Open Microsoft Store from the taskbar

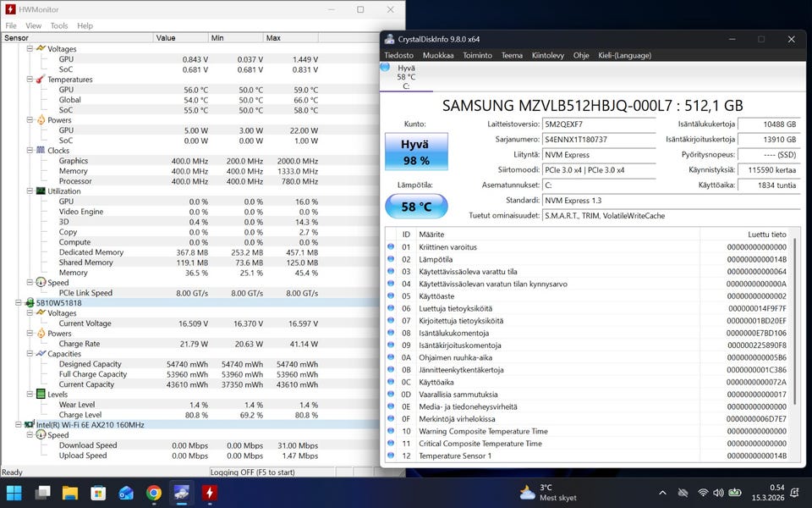point(98,493)
